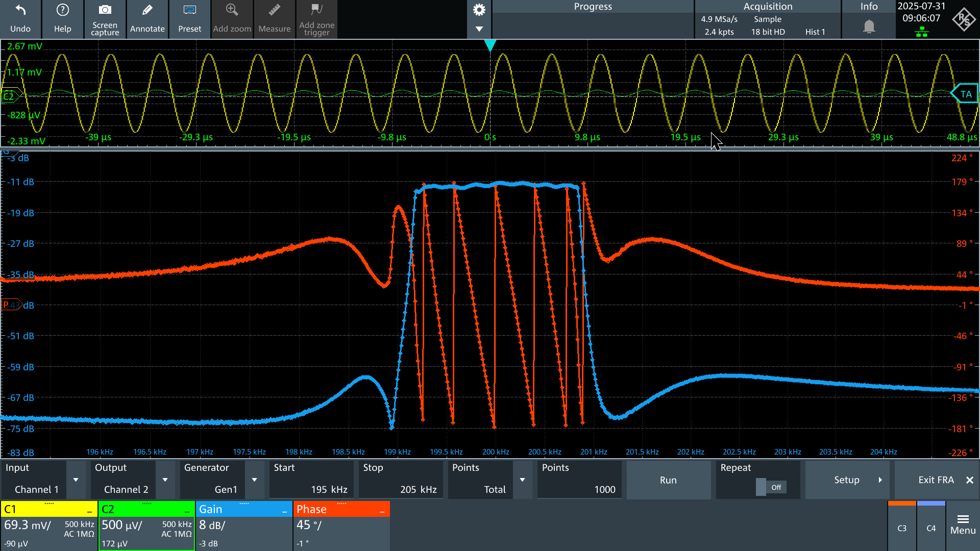Open the Setup submenu
Image resolution: width=980 pixels, height=551 pixels.
coord(847,480)
